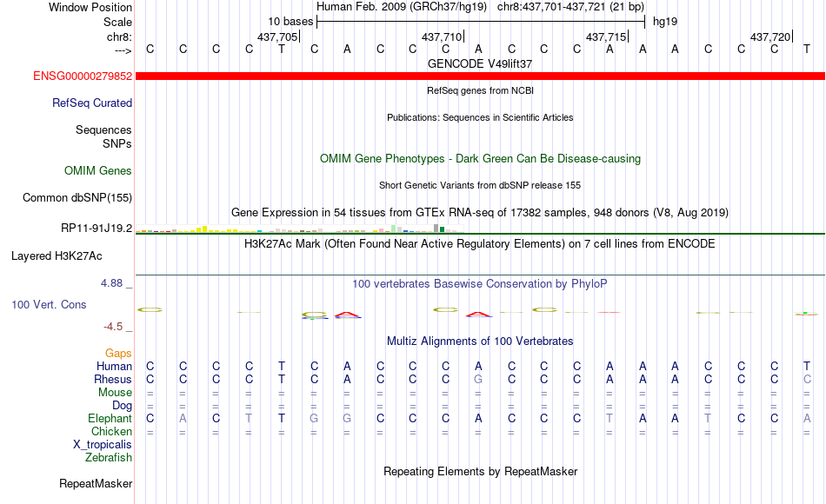Click the GENCODE V49lift37 track title
Image resolution: width=826 pixels, height=504 pixels.
click(x=480, y=63)
